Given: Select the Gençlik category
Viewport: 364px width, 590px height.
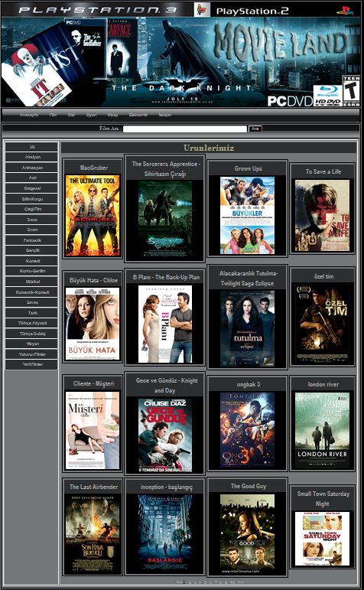Looking at the screenshot, I should point(31,250).
